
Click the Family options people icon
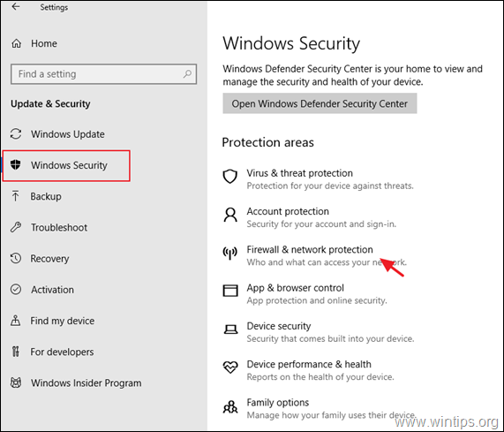230,406
